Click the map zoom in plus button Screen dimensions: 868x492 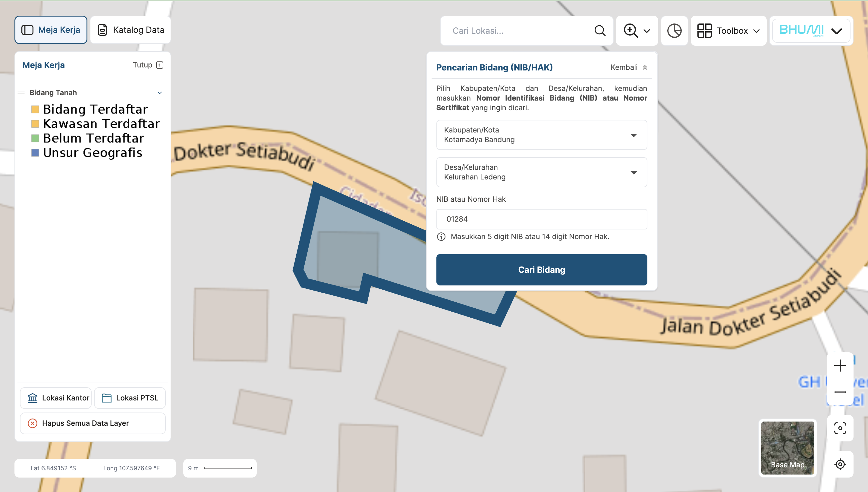840,366
